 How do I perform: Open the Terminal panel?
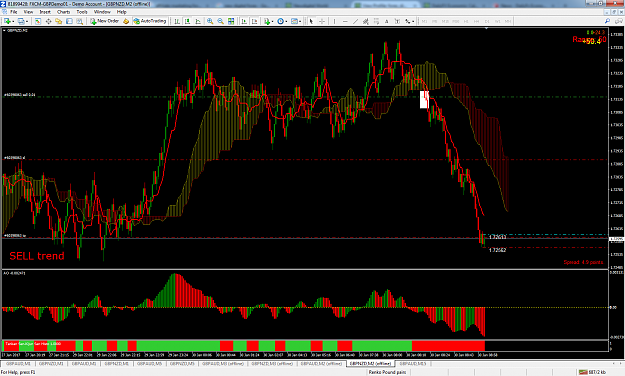pos(69,21)
